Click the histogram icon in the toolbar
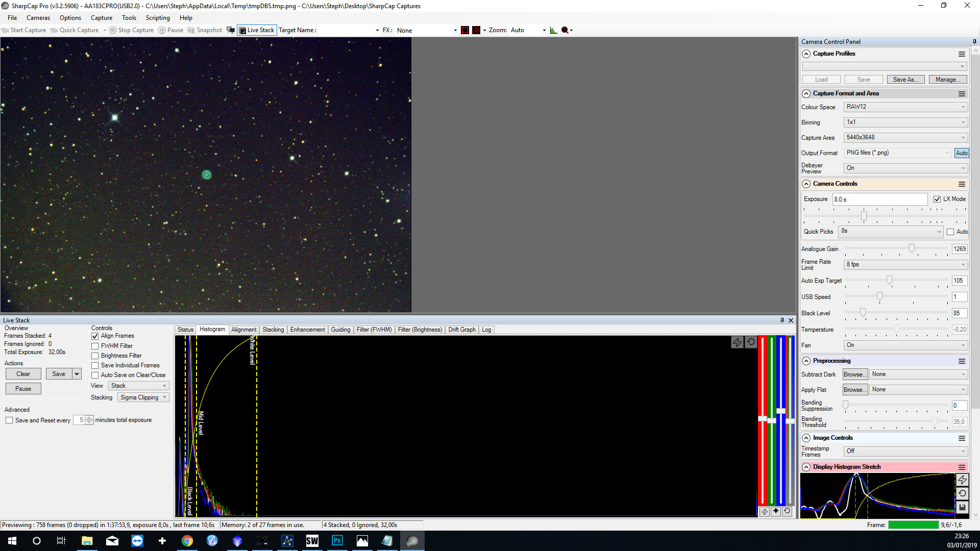Image resolution: width=980 pixels, height=551 pixels. click(x=553, y=30)
